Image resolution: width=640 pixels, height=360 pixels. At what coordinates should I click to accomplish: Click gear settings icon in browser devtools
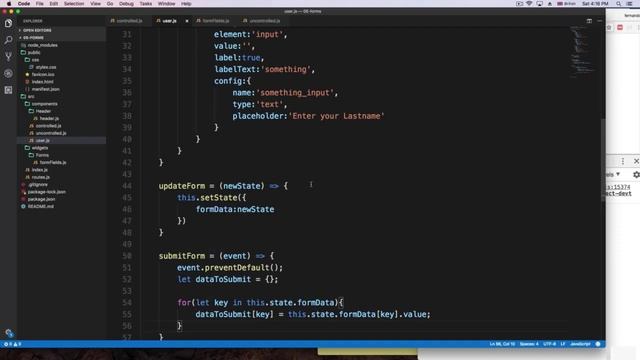point(636,174)
